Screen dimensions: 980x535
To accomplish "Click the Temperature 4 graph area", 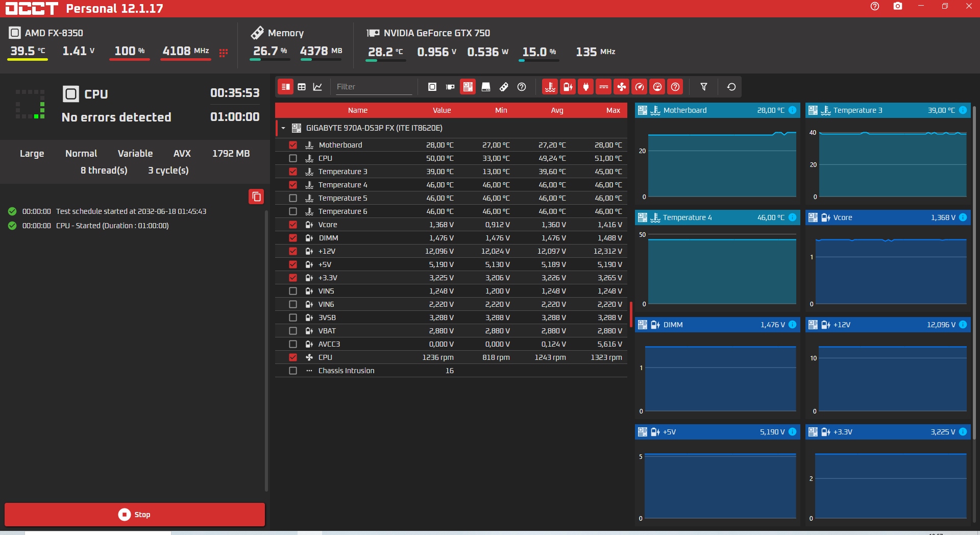I will click(718, 269).
